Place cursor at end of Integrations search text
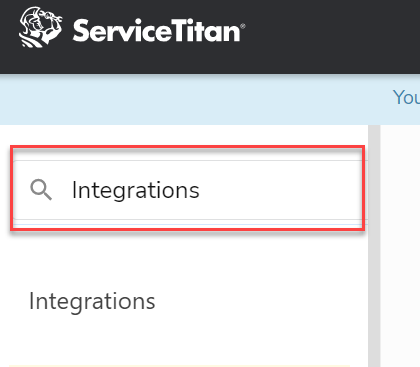Viewport: 420px width, 367px height. click(x=200, y=190)
